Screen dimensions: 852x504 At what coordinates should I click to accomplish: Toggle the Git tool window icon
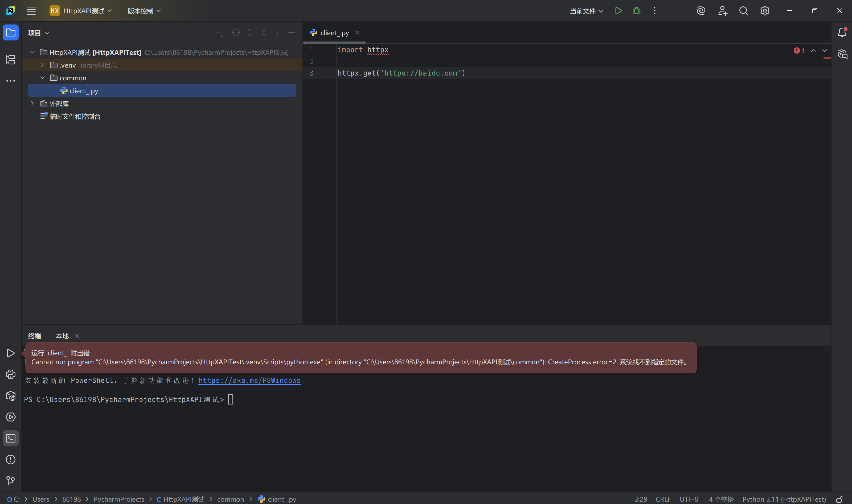[x=11, y=481]
